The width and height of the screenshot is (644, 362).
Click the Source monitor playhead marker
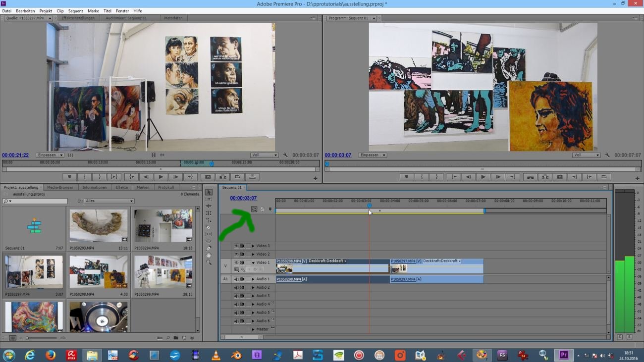(x=212, y=163)
